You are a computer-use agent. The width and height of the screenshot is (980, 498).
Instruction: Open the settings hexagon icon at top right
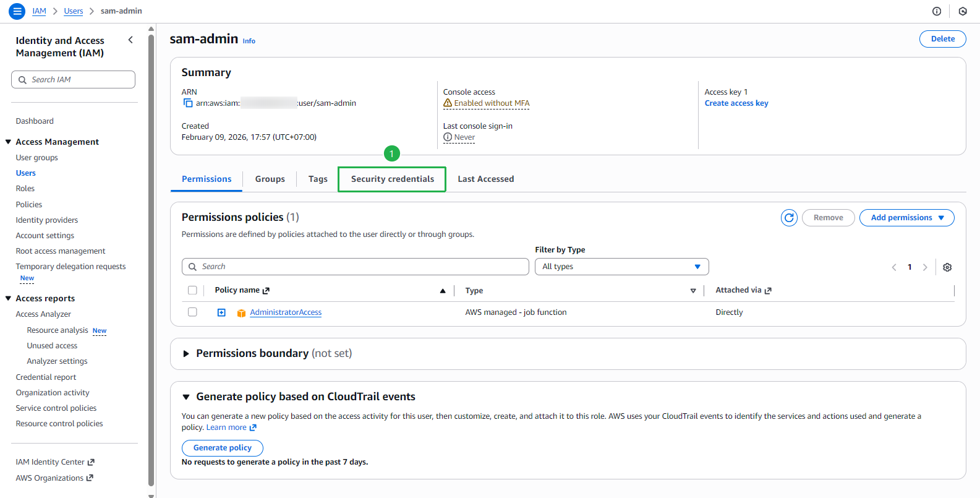(x=963, y=11)
